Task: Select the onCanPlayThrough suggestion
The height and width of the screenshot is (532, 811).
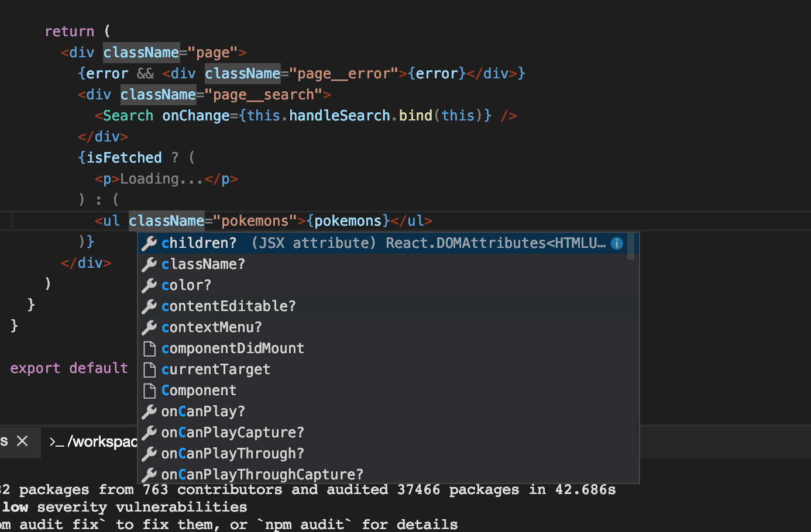Action: [232, 453]
